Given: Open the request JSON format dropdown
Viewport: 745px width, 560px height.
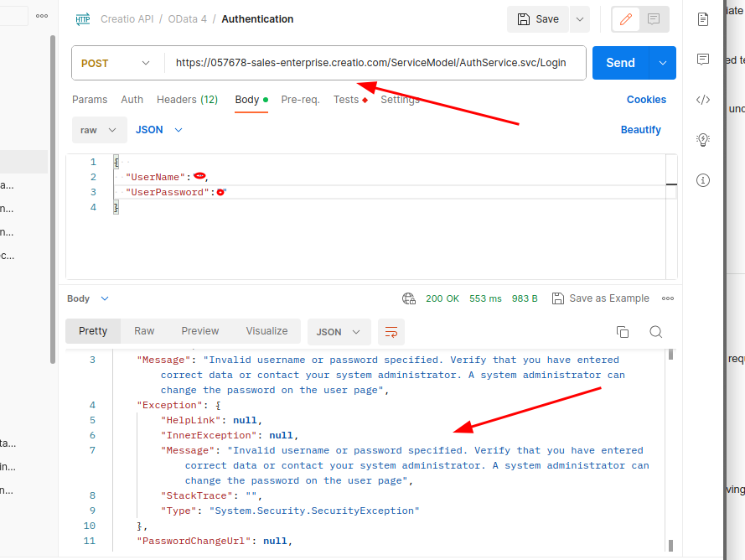Looking at the screenshot, I should [x=158, y=130].
